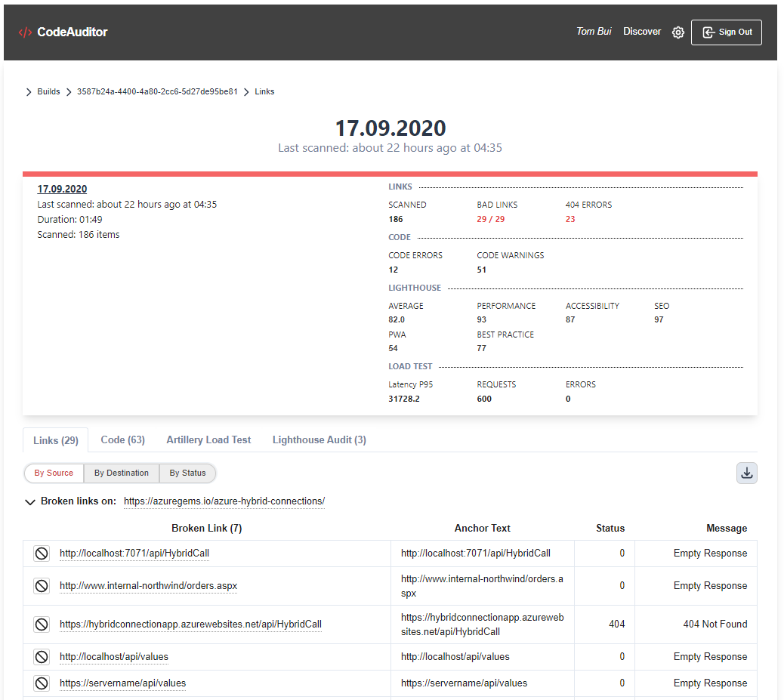Click the block icon beside servername/api/values
Screen dimensions: 784x700
click(41, 683)
